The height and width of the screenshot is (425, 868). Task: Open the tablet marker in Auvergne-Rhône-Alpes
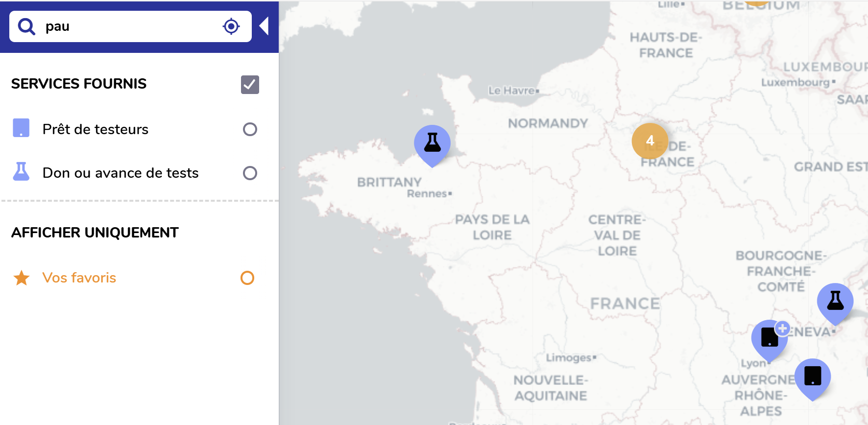coord(813,377)
